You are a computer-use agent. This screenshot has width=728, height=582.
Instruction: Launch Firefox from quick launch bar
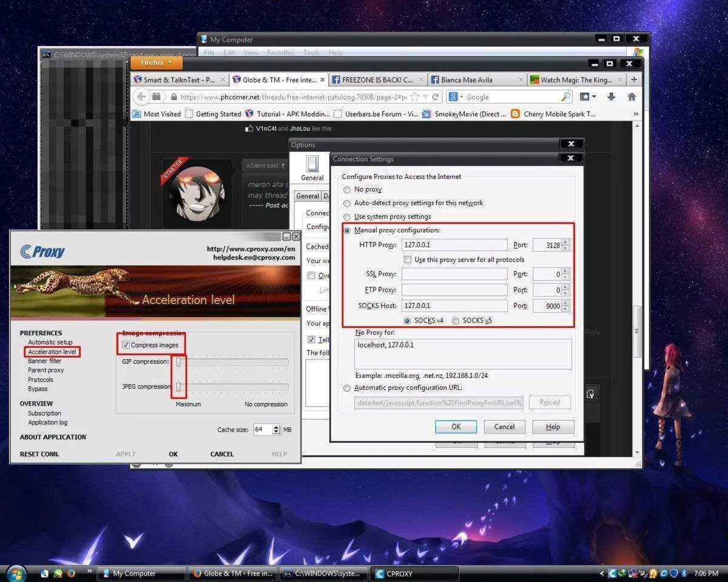(x=71, y=572)
